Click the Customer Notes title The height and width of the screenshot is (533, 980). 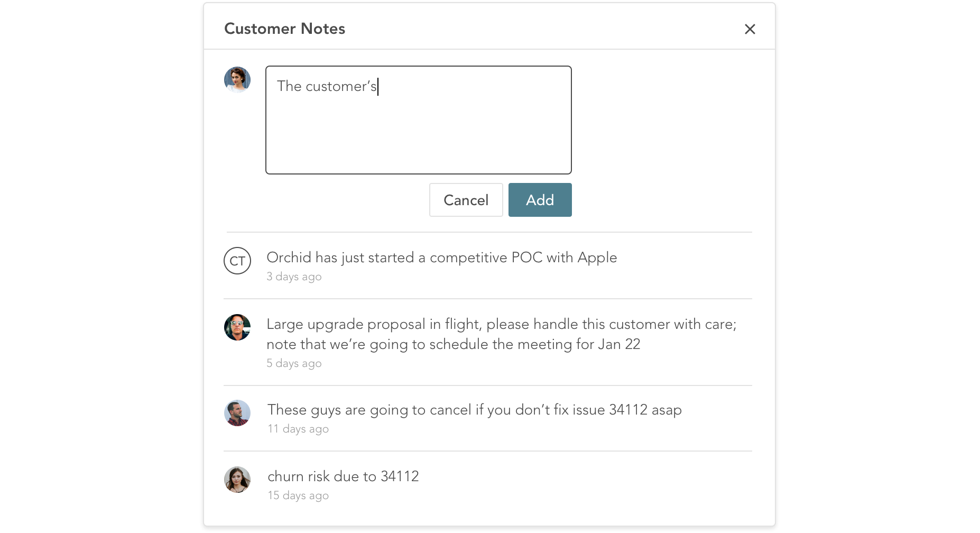[284, 29]
